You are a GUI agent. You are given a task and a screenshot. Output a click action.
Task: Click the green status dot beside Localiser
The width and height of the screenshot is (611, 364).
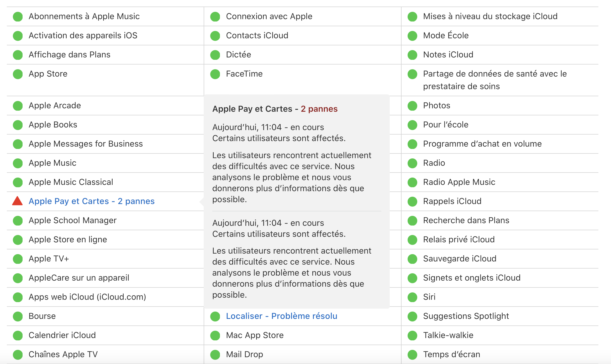click(215, 316)
